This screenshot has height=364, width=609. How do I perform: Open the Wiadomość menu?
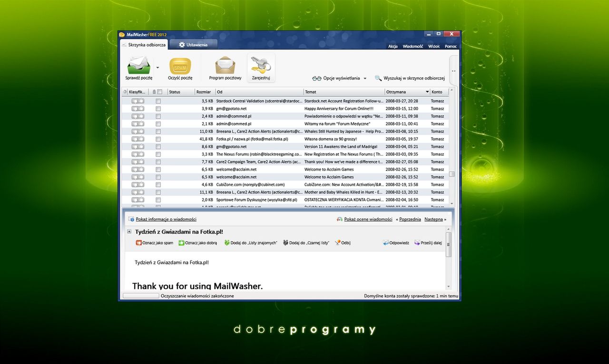click(x=413, y=47)
